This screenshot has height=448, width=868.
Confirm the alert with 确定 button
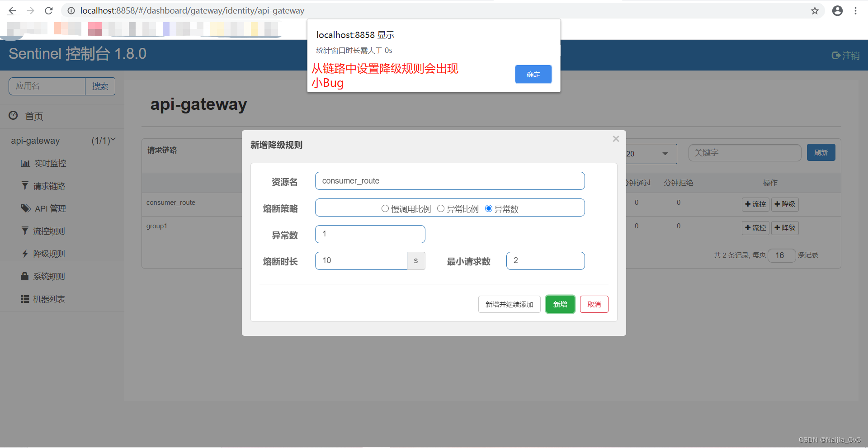[x=533, y=74]
